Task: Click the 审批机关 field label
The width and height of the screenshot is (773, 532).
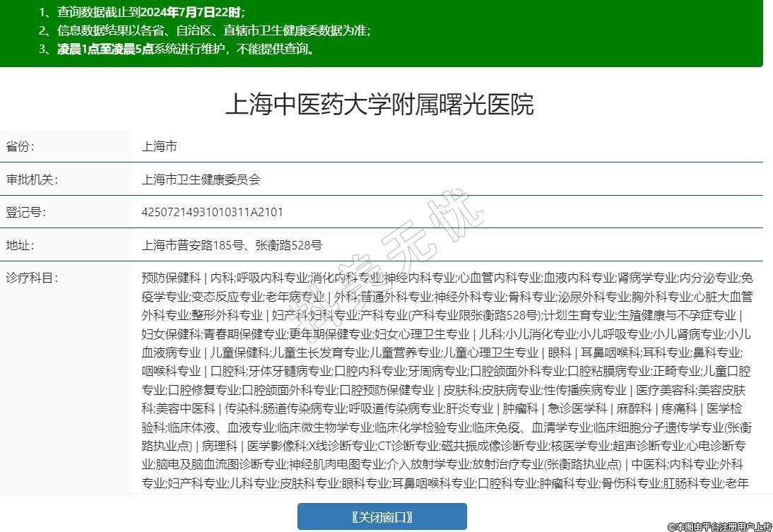Action: coord(32,179)
